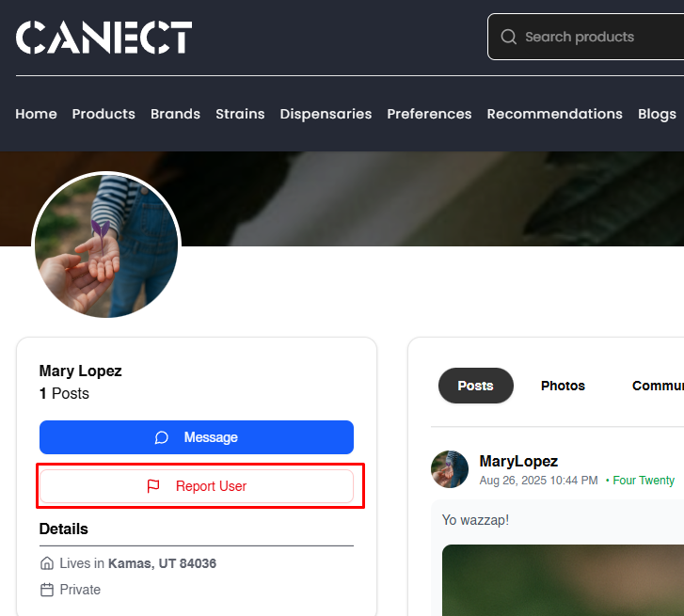Go to Preferences
This screenshot has height=616, width=684.
click(429, 114)
